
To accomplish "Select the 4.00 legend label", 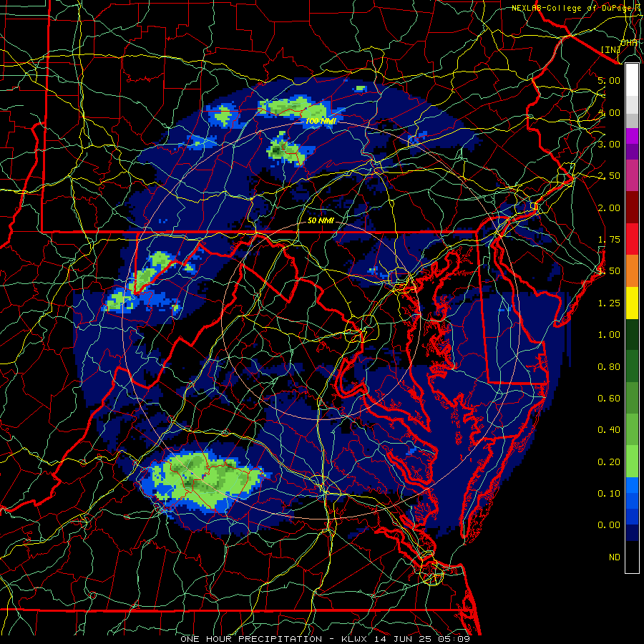I will (609, 112).
